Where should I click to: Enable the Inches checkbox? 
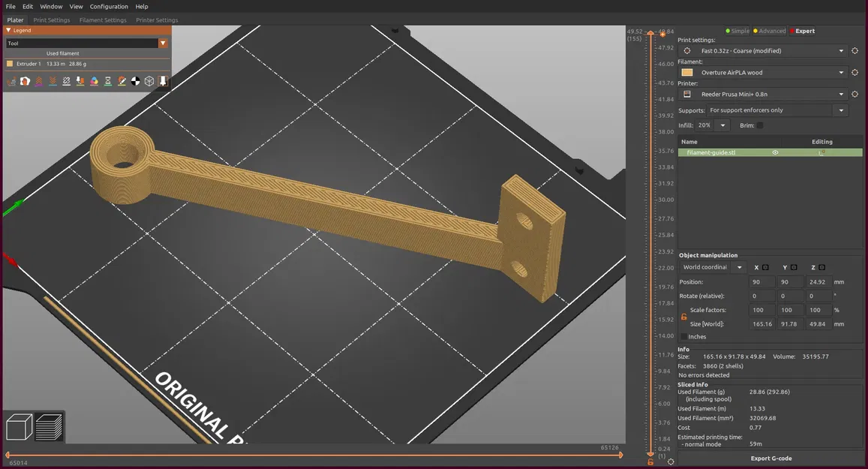[683, 337]
